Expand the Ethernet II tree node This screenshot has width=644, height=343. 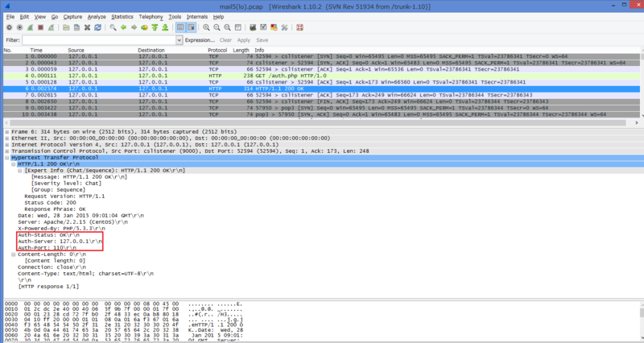(7, 138)
